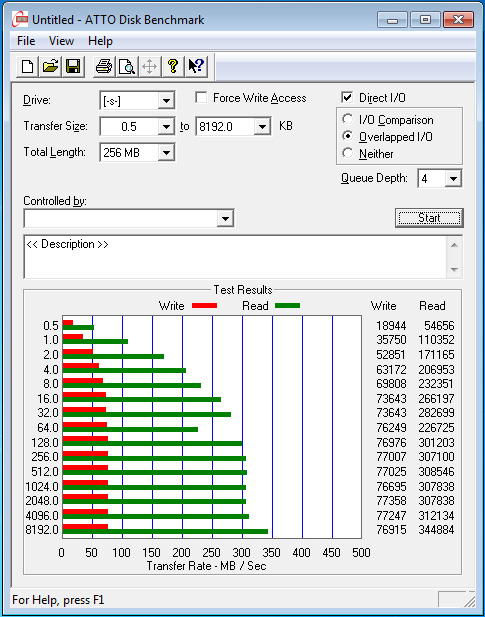The width and height of the screenshot is (485, 617).
Task: Open a saved benchmark file icon
Action: [50, 66]
